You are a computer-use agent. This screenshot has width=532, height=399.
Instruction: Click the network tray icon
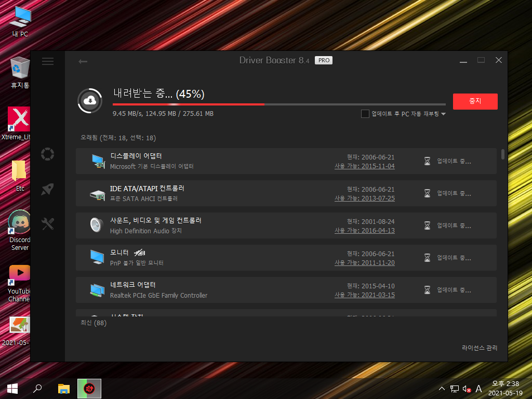(x=454, y=389)
